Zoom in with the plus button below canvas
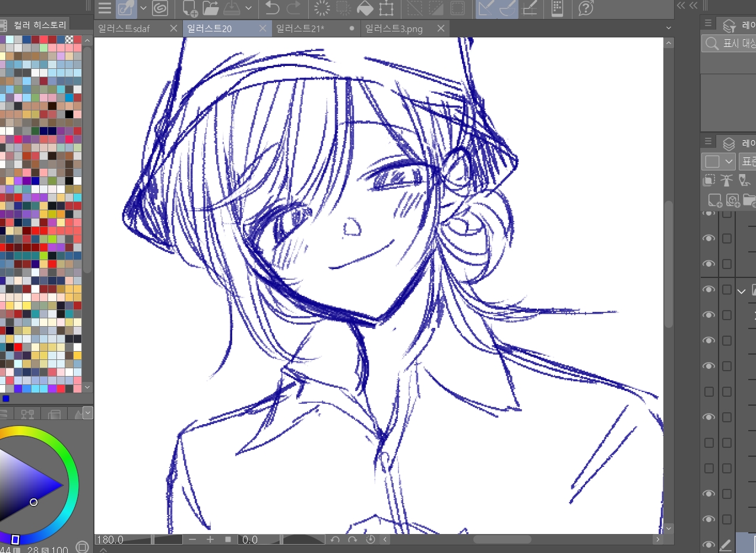This screenshot has height=553, width=756. 210,539
